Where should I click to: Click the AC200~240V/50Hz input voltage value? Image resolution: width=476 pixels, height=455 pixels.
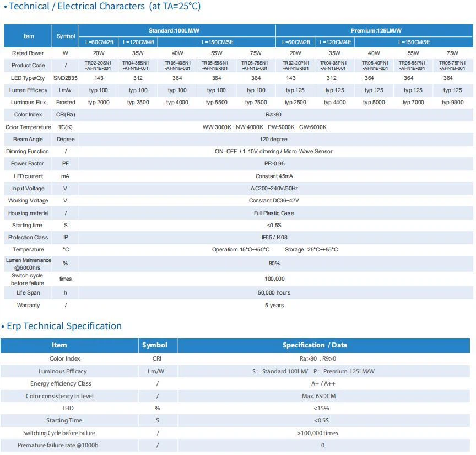(274, 189)
